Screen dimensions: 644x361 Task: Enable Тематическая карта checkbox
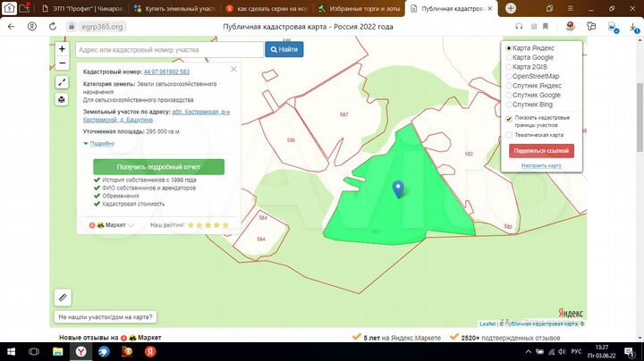(x=509, y=135)
